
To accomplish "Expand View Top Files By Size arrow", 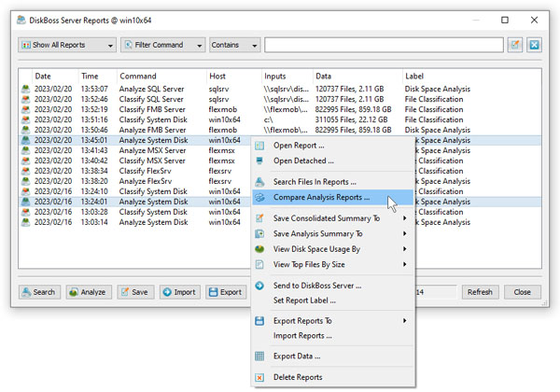I will point(405,264).
